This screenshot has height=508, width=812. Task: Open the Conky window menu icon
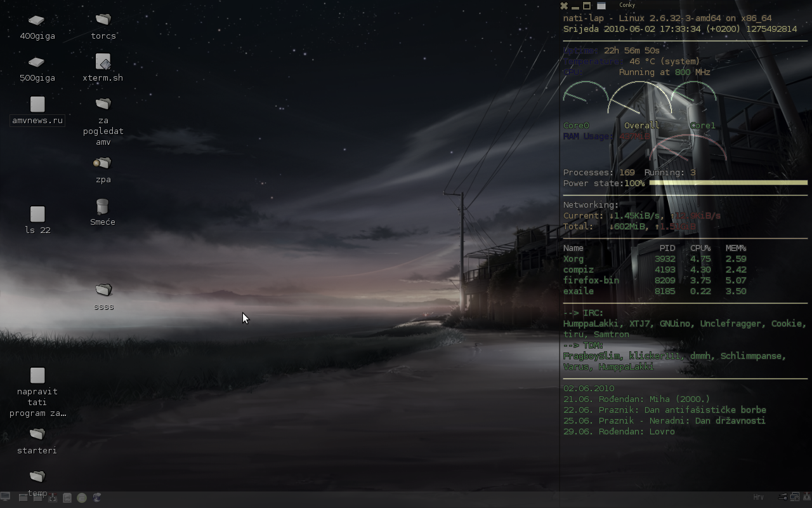tap(601, 6)
